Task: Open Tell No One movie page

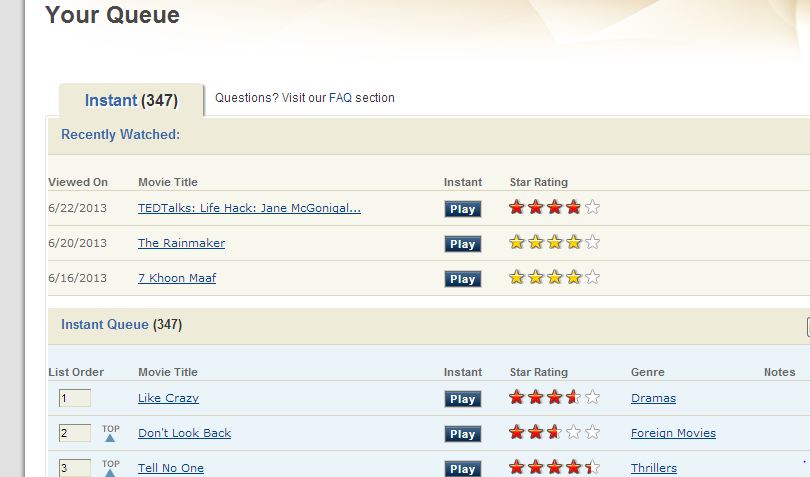Action: point(170,468)
